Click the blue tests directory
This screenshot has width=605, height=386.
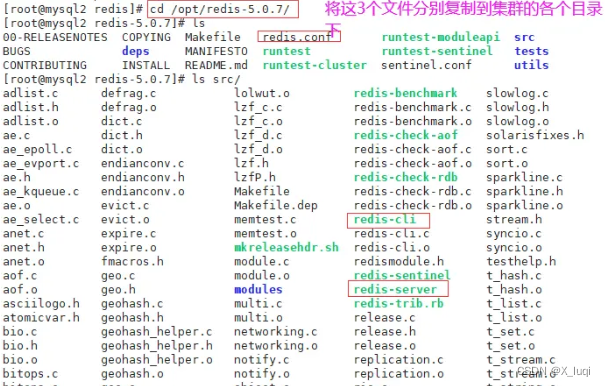coord(531,51)
